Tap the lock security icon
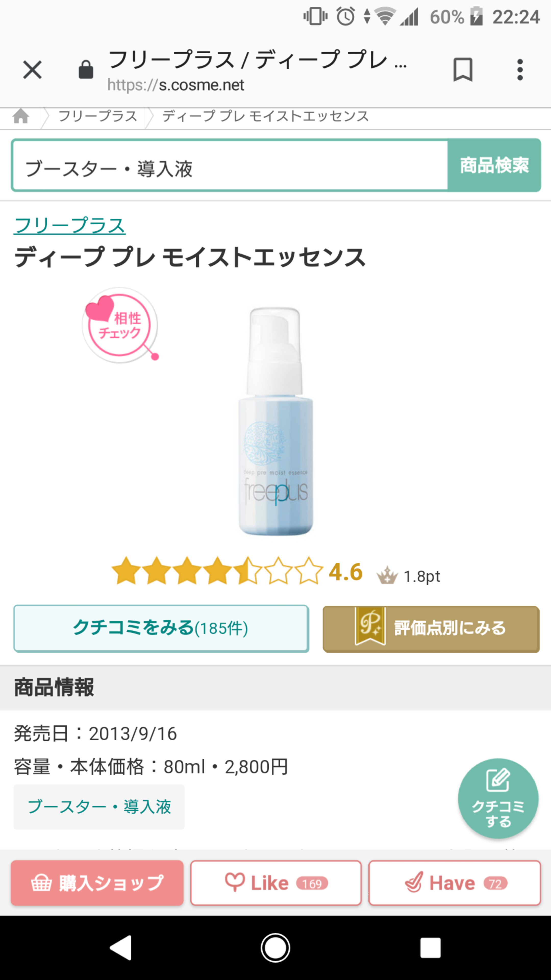Image resolution: width=551 pixels, height=980 pixels. coord(86,70)
